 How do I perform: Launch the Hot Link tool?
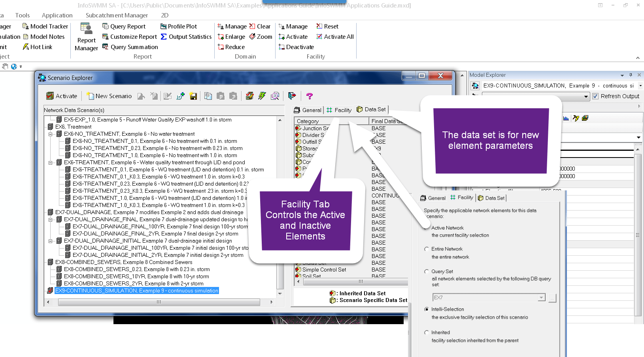38,47
